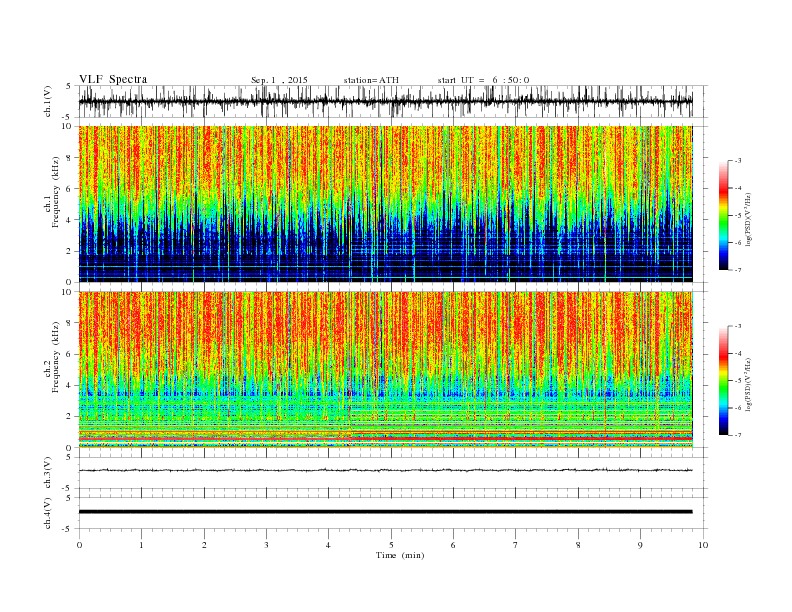Viewport: 792px width, 612px height.
Task: Click inside the ch.2 spectrogram plot
Action: (x=385, y=369)
